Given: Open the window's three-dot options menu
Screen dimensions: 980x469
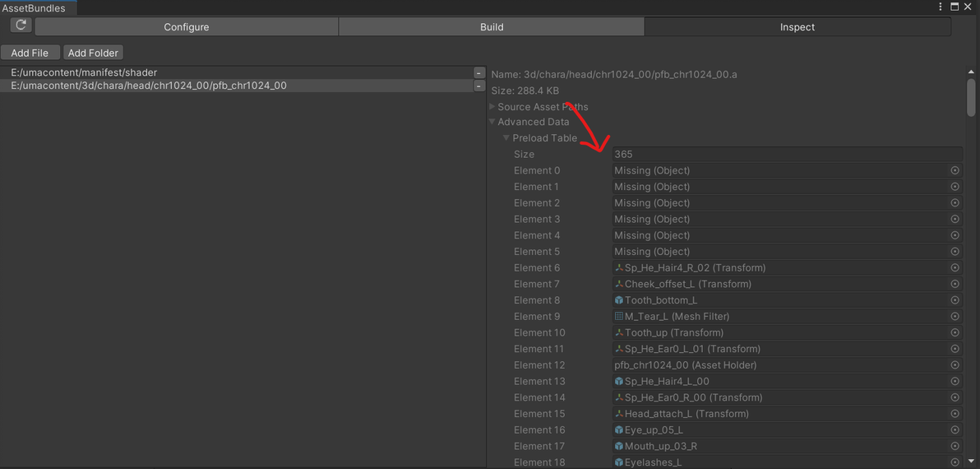Looking at the screenshot, I should coord(940,7).
